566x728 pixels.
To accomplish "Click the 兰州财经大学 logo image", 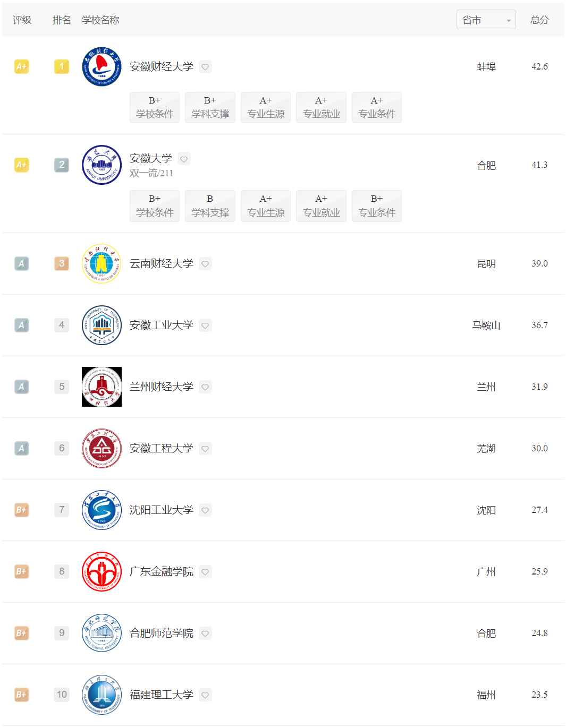I will (x=102, y=387).
